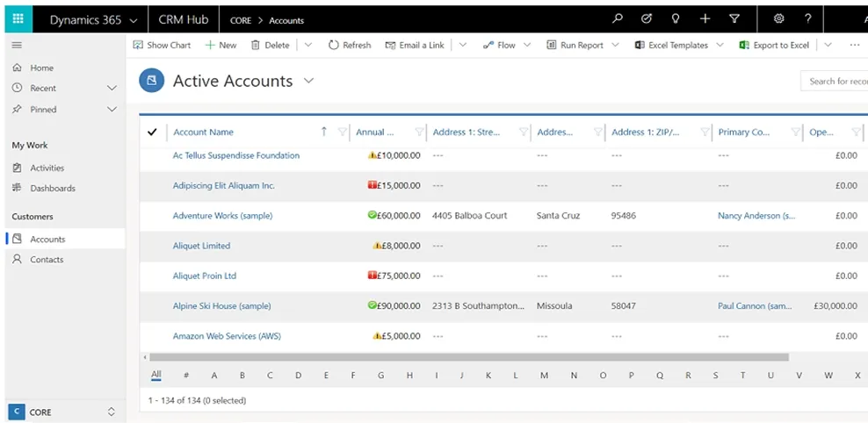
Task: Click the Export to Excel button
Action: click(x=774, y=46)
